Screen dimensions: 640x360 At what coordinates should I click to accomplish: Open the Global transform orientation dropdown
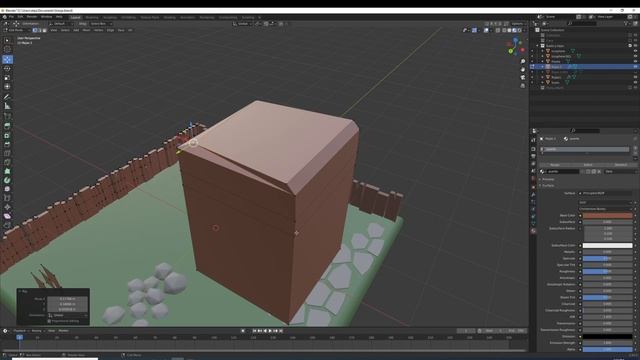click(x=242, y=24)
